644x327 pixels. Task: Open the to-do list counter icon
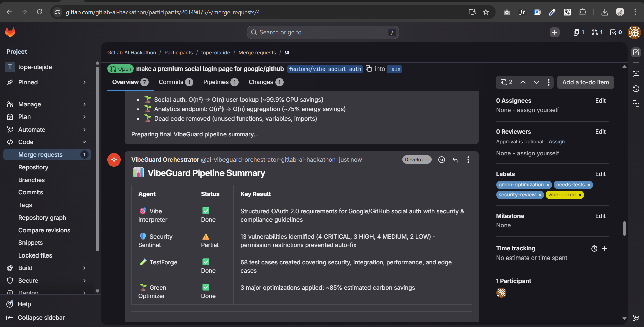pos(616,32)
